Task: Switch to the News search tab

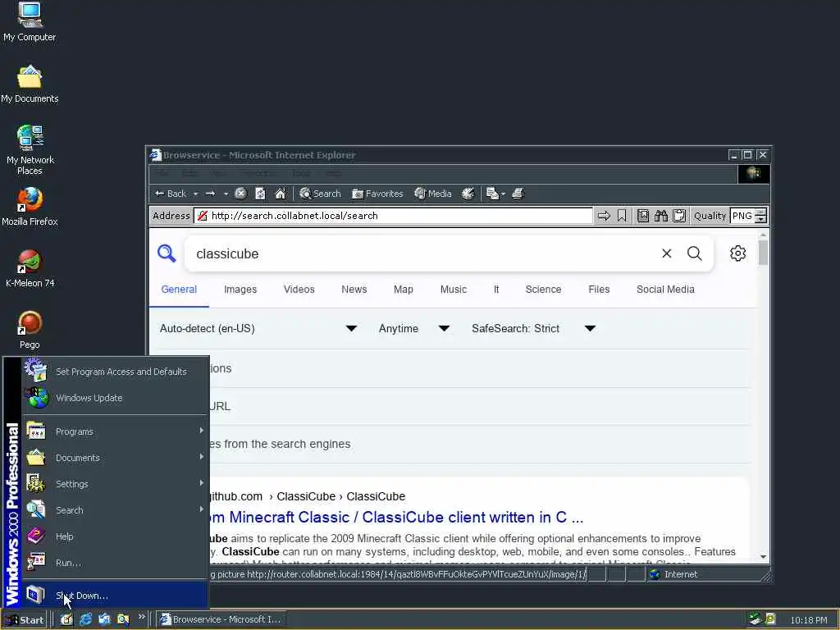Action: click(x=354, y=290)
